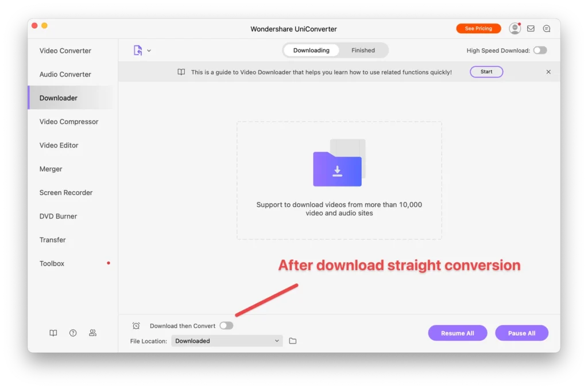Screen dimensions: 588x389
Task: Click Pause All button
Action: (x=521, y=333)
